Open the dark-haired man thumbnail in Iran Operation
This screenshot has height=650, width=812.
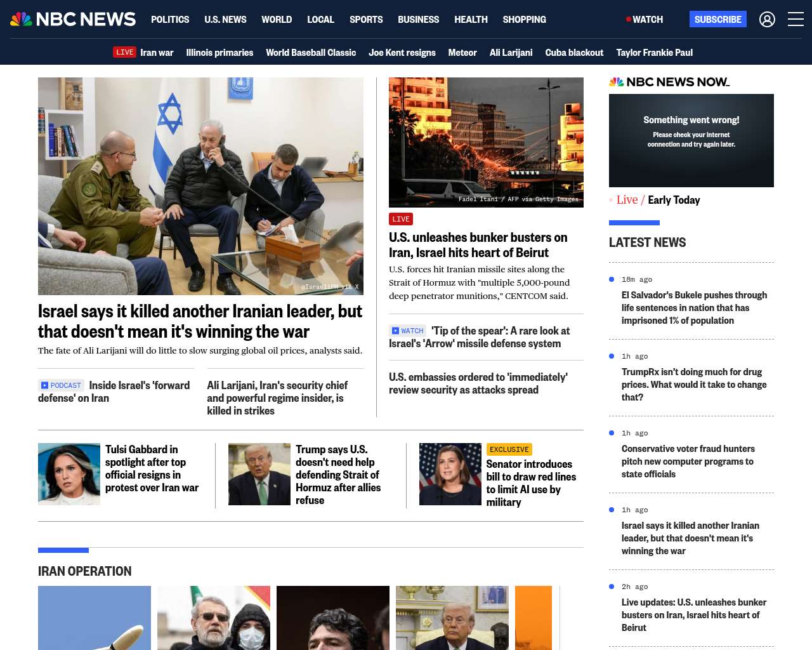(x=333, y=618)
